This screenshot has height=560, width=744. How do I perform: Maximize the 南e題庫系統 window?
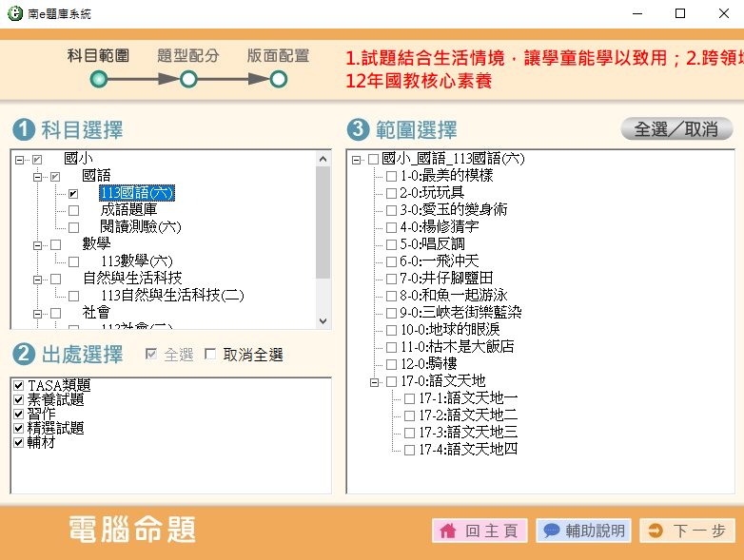(x=679, y=13)
